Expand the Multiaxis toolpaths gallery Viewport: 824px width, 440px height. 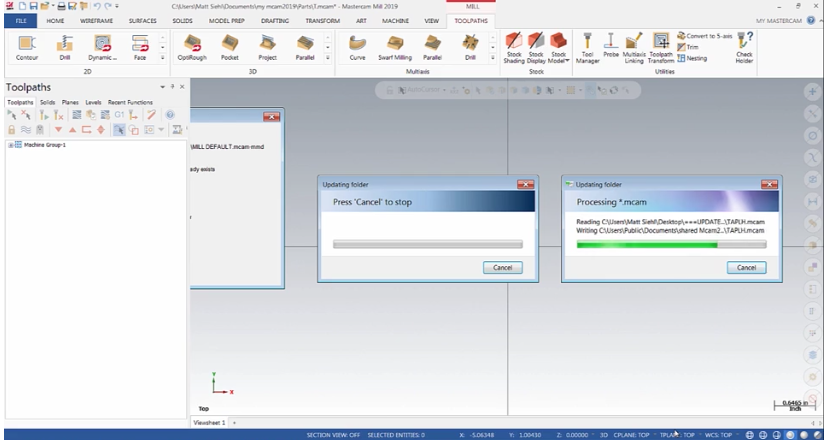tap(492, 57)
